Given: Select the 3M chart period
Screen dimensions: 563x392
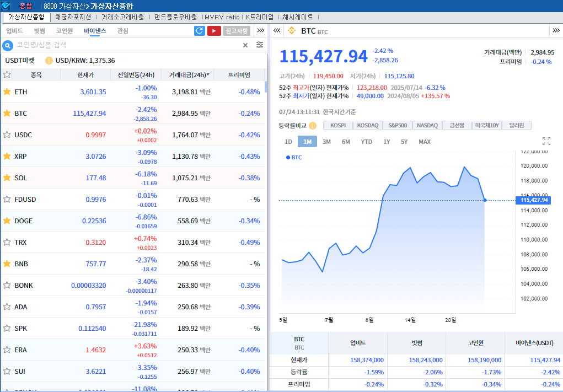Looking at the screenshot, I should 326,142.
